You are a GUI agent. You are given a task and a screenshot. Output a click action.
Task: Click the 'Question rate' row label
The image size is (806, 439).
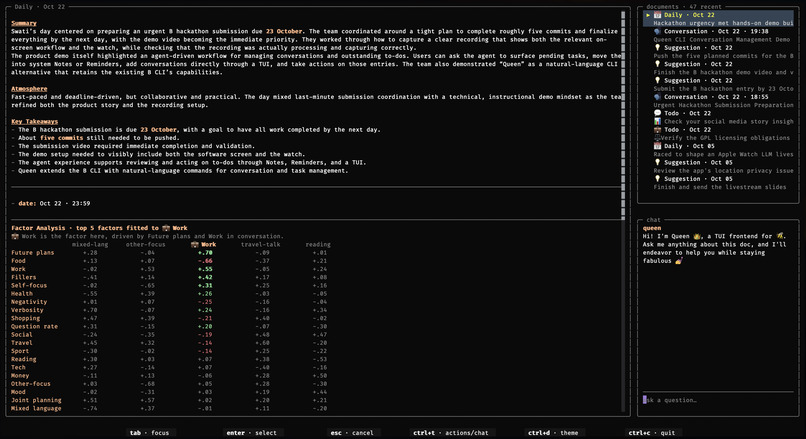click(34, 326)
